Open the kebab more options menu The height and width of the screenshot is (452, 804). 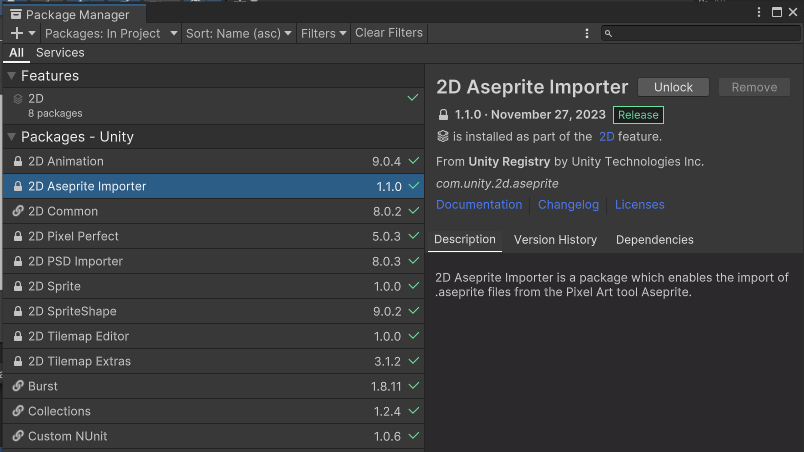tap(587, 33)
